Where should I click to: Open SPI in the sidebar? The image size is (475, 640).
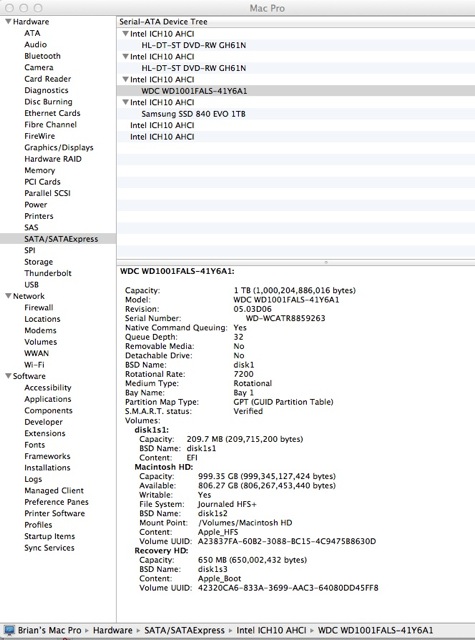[30, 250]
